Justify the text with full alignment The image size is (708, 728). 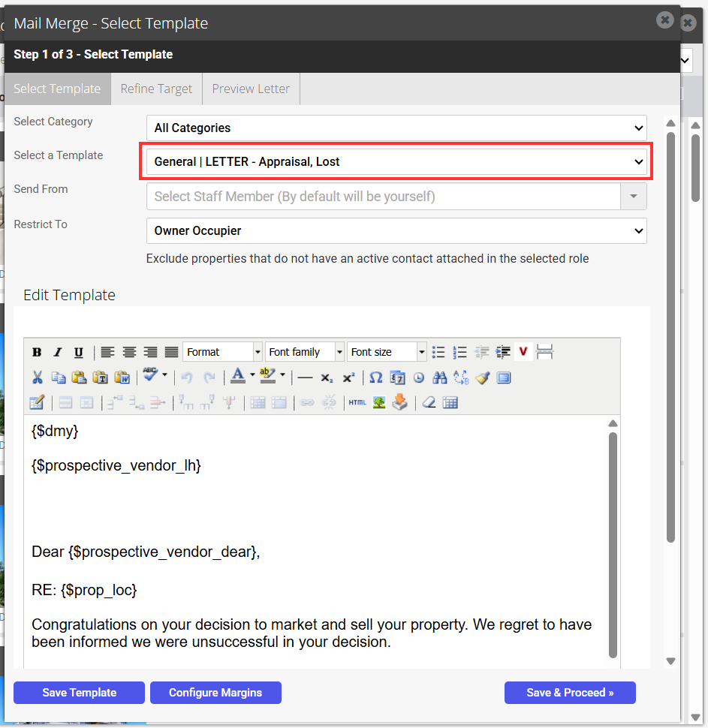tap(171, 353)
